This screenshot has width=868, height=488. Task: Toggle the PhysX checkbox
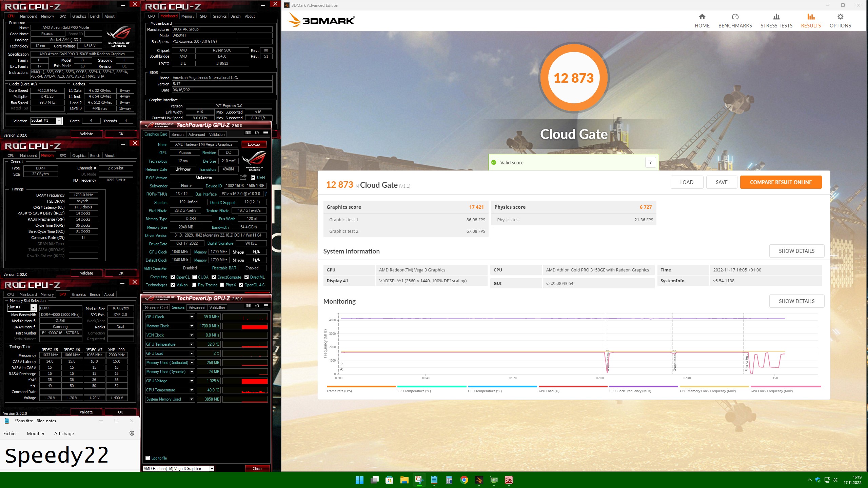(x=222, y=285)
